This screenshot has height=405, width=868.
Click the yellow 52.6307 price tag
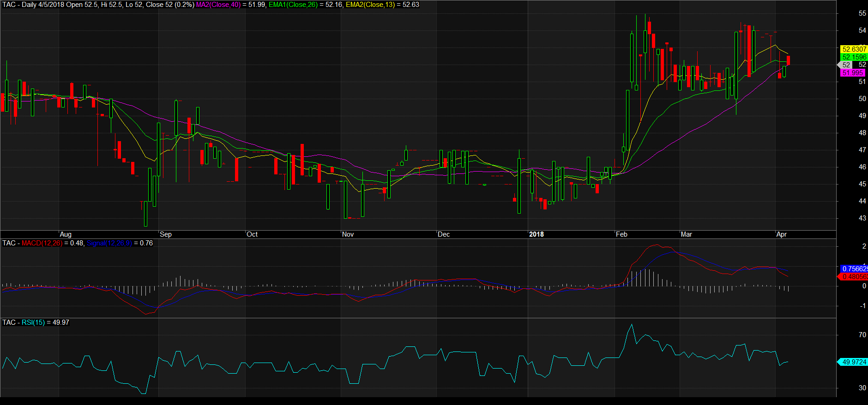click(x=854, y=49)
